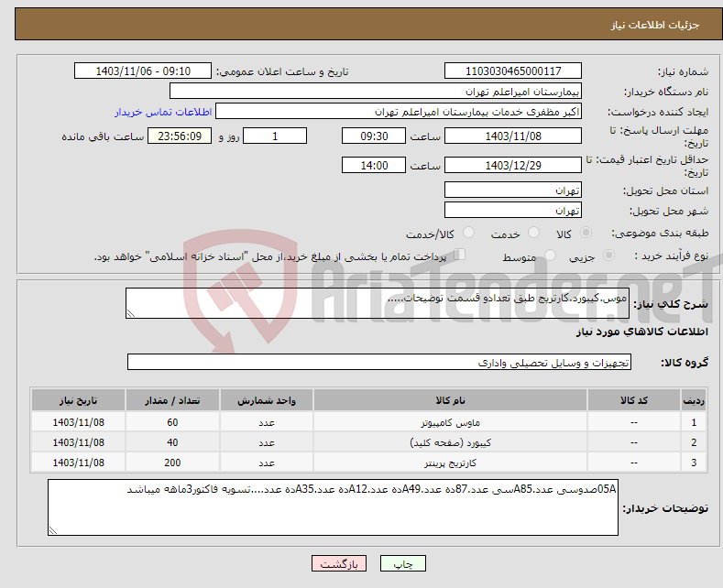This screenshot has height=588, width=723.
Task: Select the خدمت radio button
Action: 533,233
